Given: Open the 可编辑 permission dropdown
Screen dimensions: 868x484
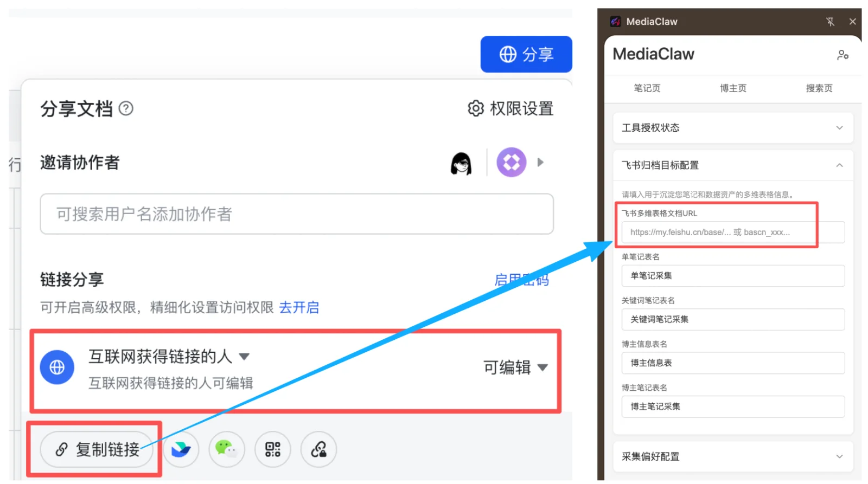Looking at the screenshot, I should 515,367.
